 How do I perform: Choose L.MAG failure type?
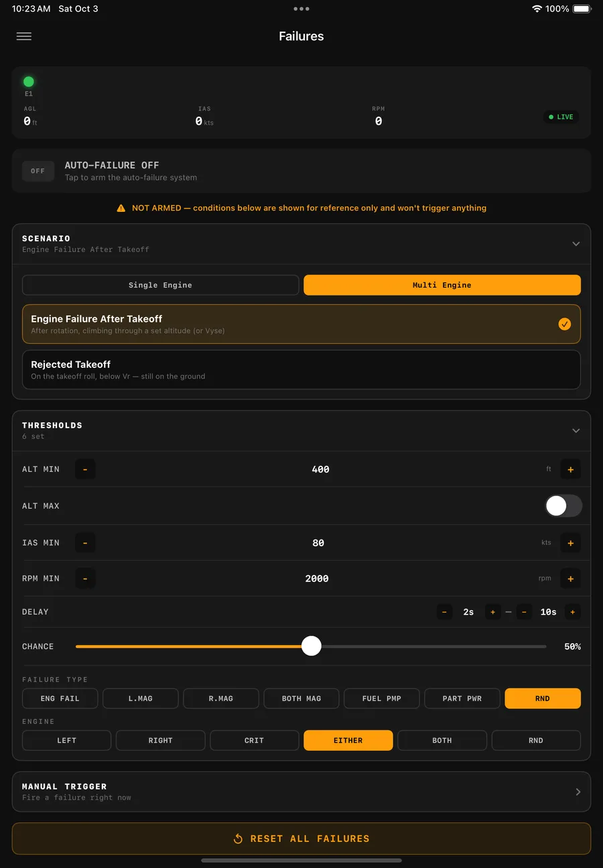pos(141,698)
